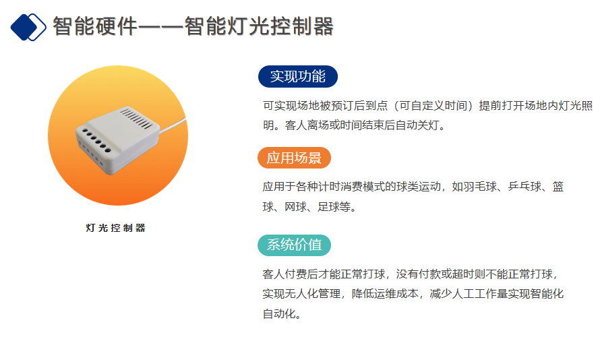Click the paragraph starting 可实现场地被预订后到点
600x364 pixels.
click(x=428, y=115)
